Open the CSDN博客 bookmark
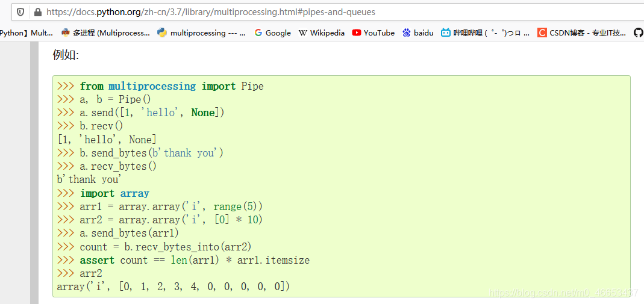 coord(582,33)
